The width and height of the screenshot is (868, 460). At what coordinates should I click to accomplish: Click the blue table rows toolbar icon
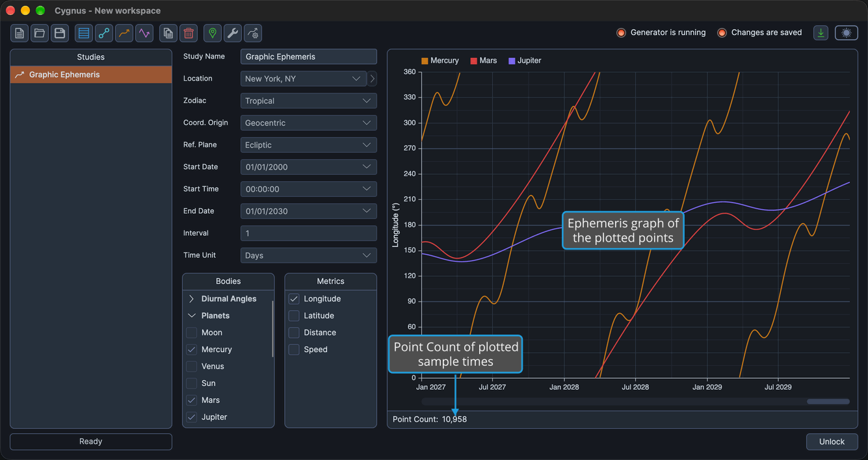pyautogui.click(x=84, y=33)
